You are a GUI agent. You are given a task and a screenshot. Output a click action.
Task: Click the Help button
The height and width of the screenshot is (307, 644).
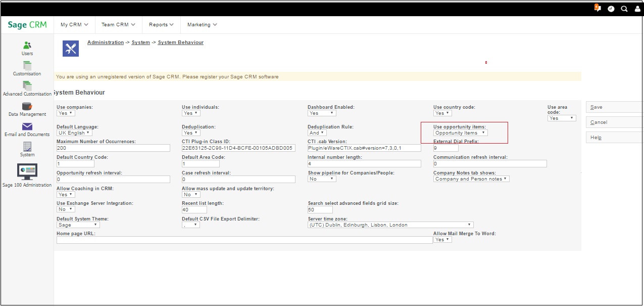point(615,138)
